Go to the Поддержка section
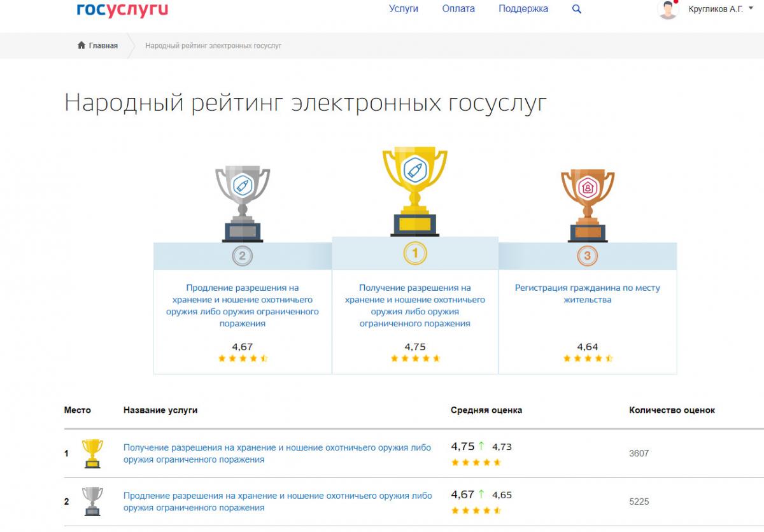 point(523,9)
